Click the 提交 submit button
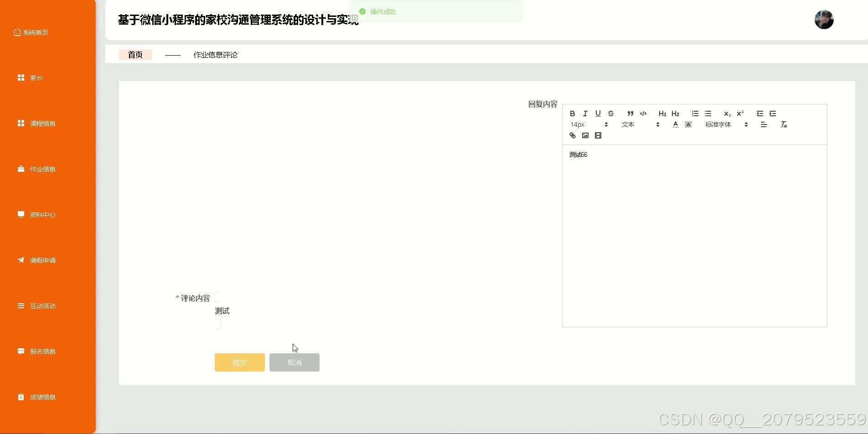Viewport: 868px width, 434px height. point(240,362)
